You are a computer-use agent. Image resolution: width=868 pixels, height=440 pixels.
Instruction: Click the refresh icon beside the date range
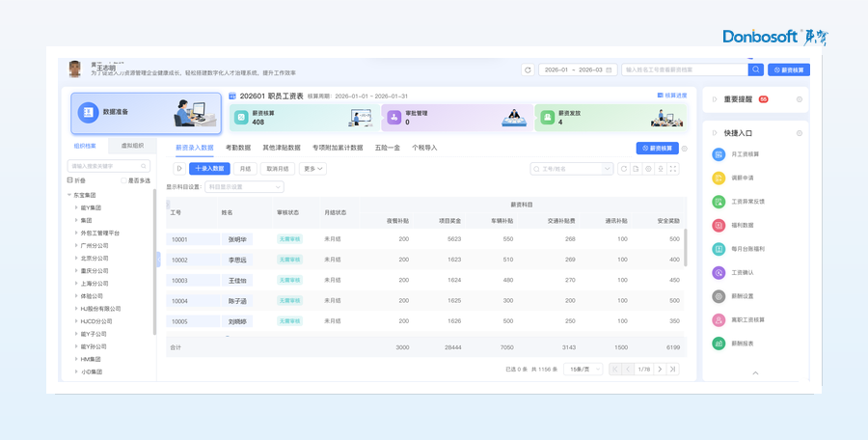point(528,69)
